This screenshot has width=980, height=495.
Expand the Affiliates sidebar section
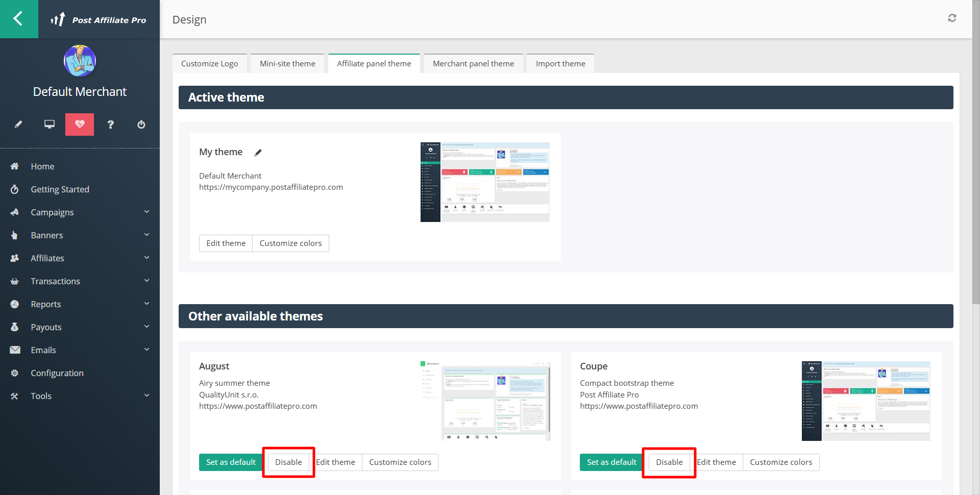pos(146,258)
